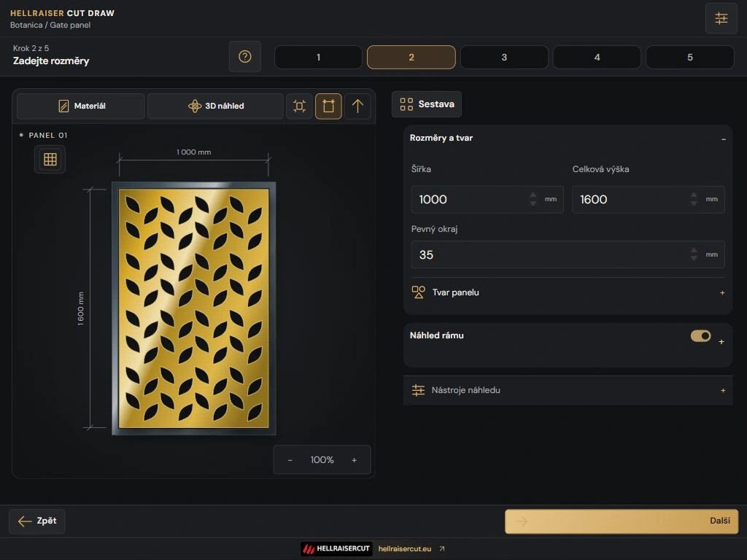Go to step 1
This screenshot has width=747, height=560.
[318, 57]
